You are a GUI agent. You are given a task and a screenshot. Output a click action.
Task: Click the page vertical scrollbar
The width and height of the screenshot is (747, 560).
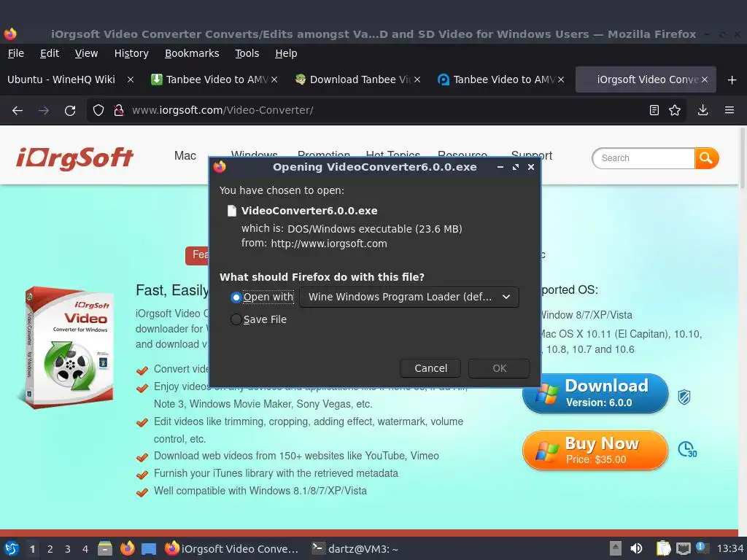(742, 158)
